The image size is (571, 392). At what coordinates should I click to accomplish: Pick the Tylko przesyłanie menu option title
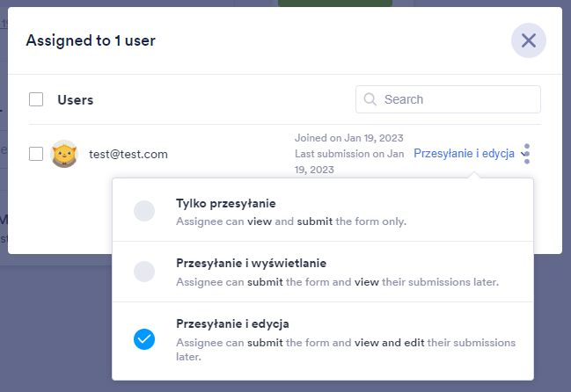click(x=226, y=203)
